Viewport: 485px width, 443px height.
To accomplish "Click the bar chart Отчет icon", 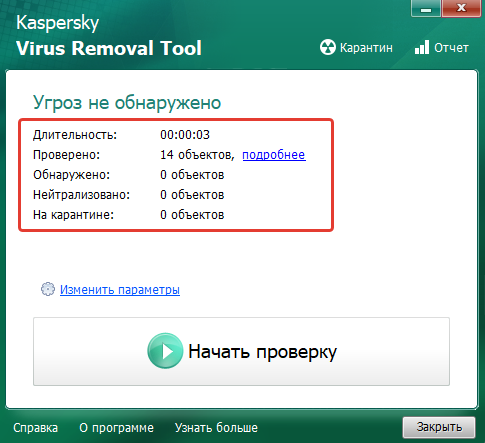I will pos(422,47).
